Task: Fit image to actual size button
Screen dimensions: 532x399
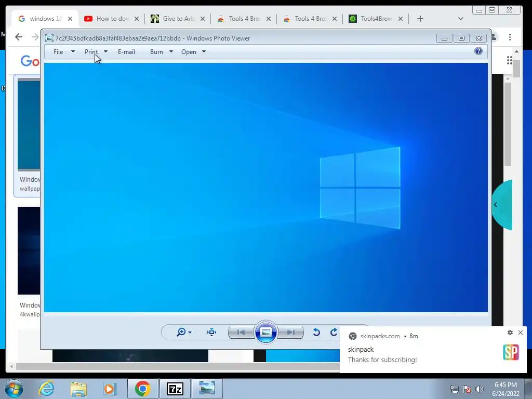Action: (212, 332)
